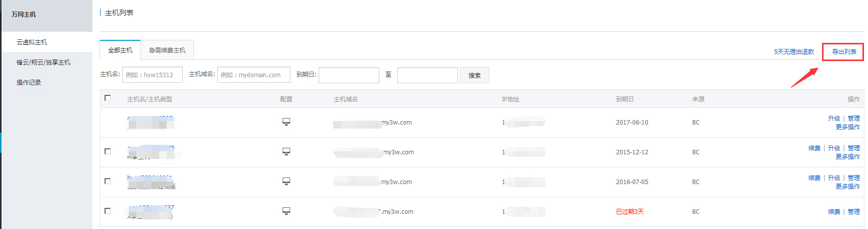
Task: Toggle the select-all checkbox in the table header
Action: click(x=108, y=98)
